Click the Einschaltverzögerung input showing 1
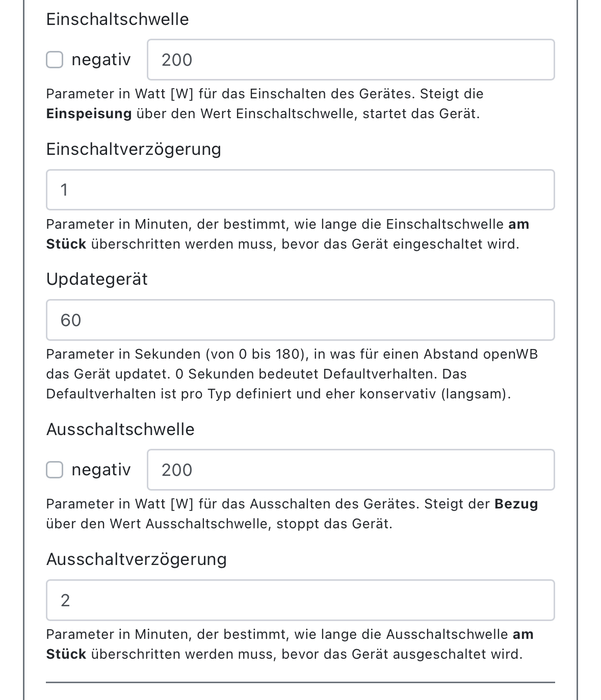The image size is (601, 700). (x=300, y=190)
